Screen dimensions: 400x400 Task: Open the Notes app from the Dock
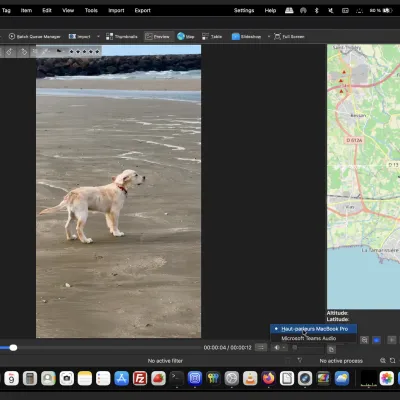(x=85, y=378)
